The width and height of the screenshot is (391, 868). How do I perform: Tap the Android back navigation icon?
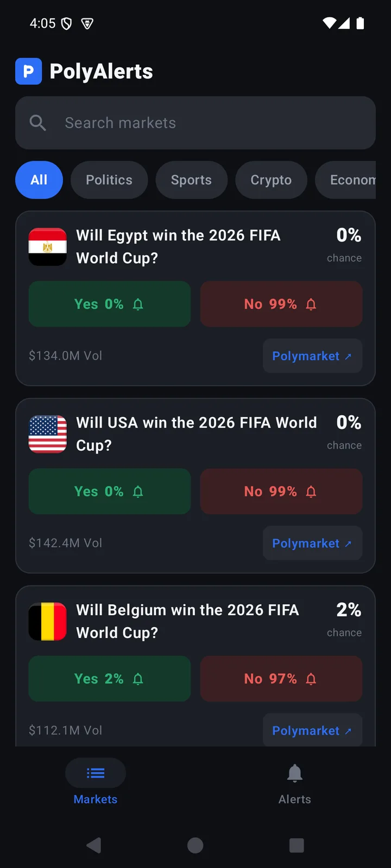[x=94, y=845]
